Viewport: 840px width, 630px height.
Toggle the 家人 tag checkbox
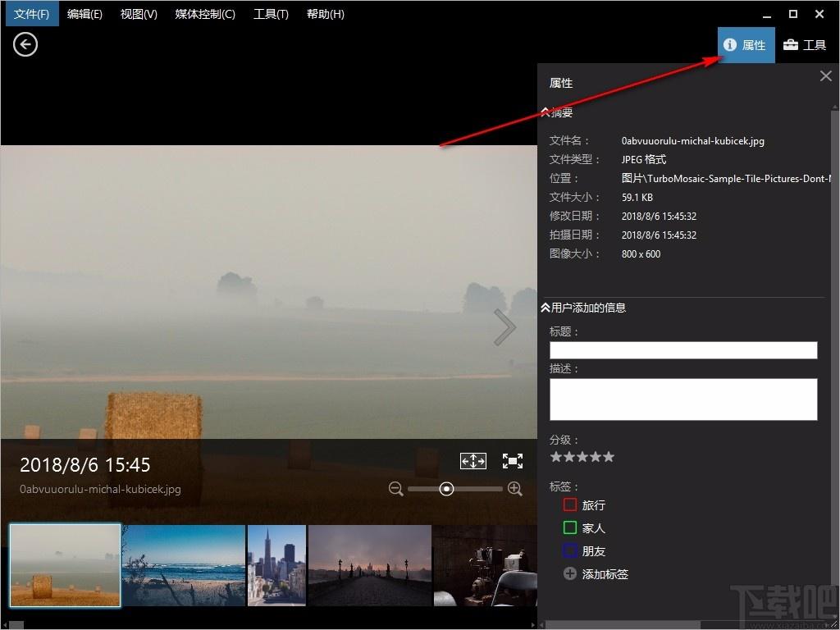pos(570,527)
